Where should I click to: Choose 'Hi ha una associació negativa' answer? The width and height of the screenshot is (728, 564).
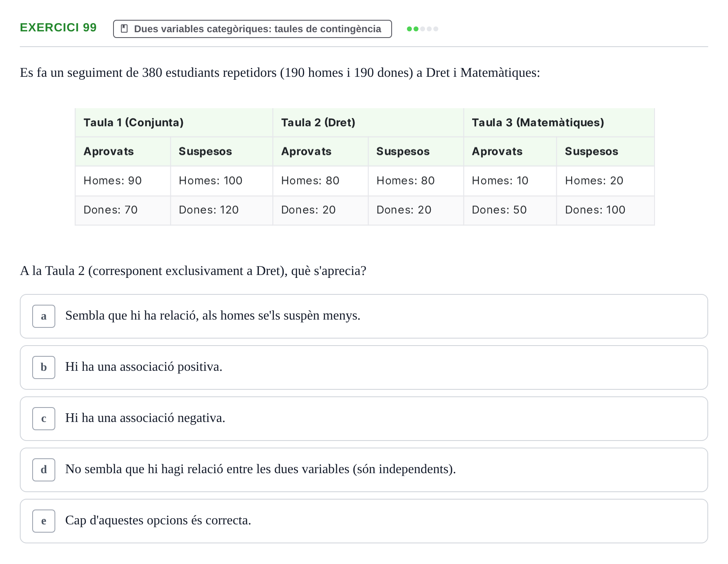pos(364,419)
